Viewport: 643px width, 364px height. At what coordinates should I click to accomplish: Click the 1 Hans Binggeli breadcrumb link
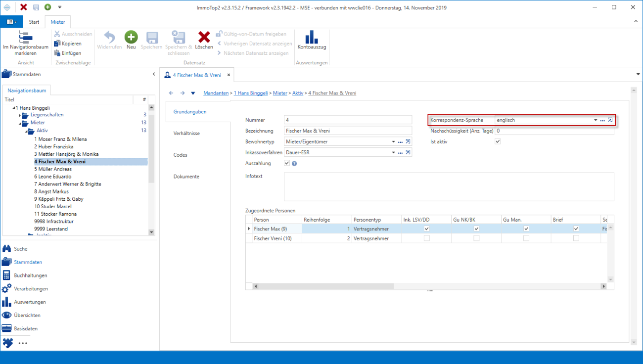(x=250, y=93)
